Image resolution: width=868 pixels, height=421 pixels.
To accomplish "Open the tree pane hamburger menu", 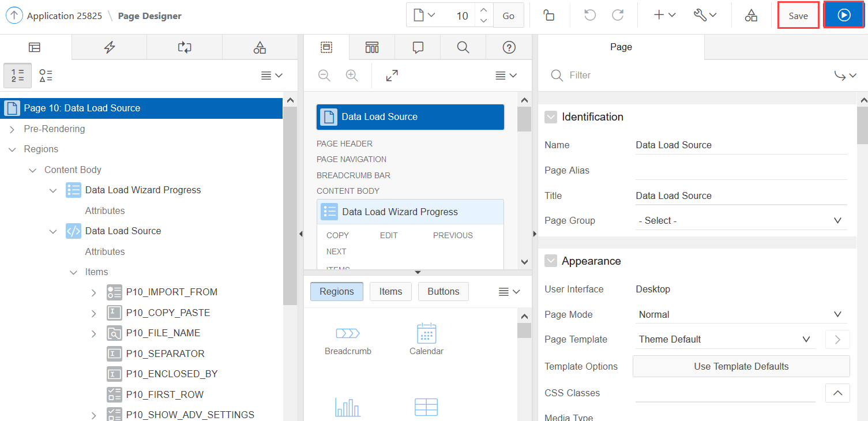I will pos(272,75).
